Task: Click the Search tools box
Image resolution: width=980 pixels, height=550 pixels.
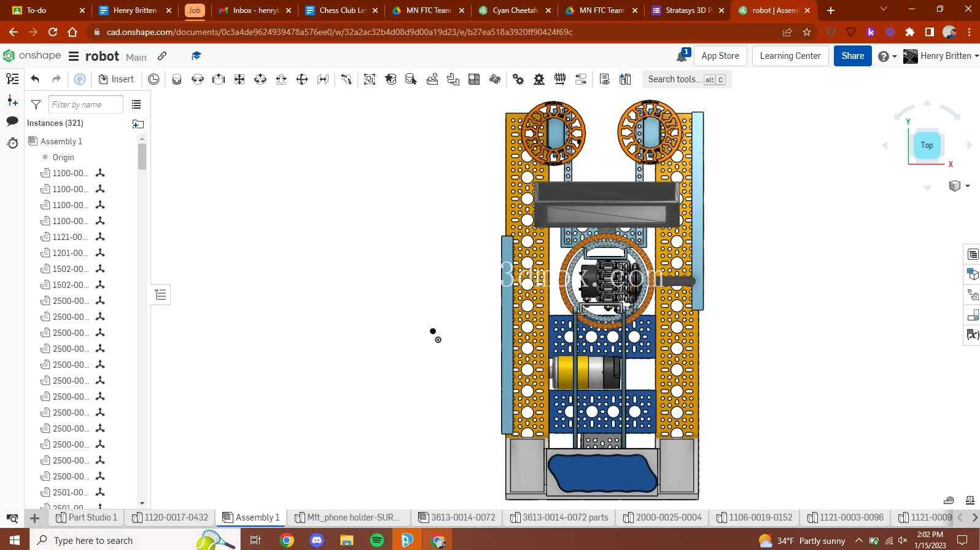Action: (687, 79)
